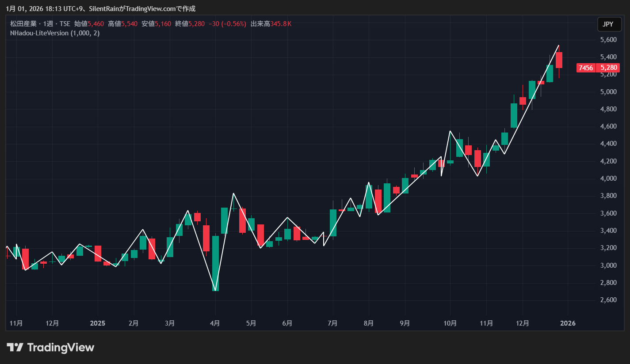This screenshot has width=630, height=364.
Task: Click the latest red candle at chart top
Action: coord(559,60)
